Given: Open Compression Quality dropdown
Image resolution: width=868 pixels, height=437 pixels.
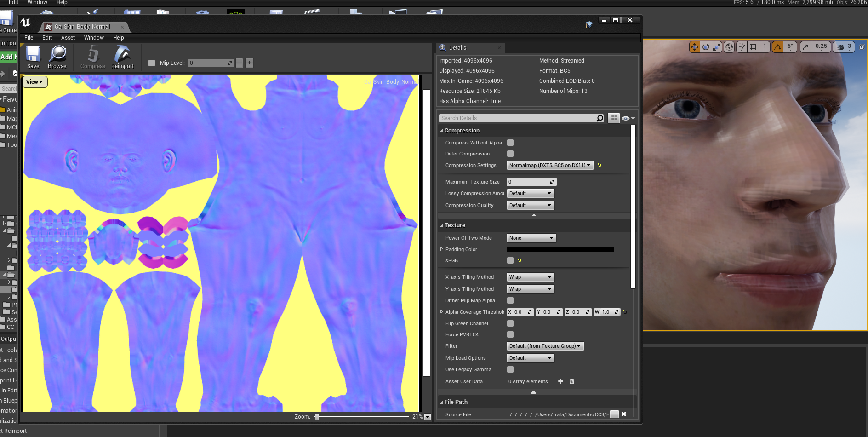Looking at the screenshot, I should point(531,205).
